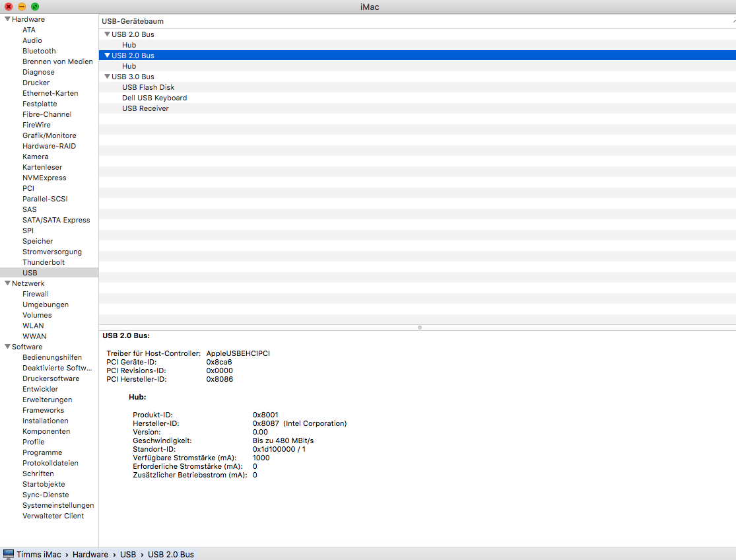Click Hardware in the bottom path bar
The width and height of the screenshot is (736, 560).
click(x=90, y=554)
